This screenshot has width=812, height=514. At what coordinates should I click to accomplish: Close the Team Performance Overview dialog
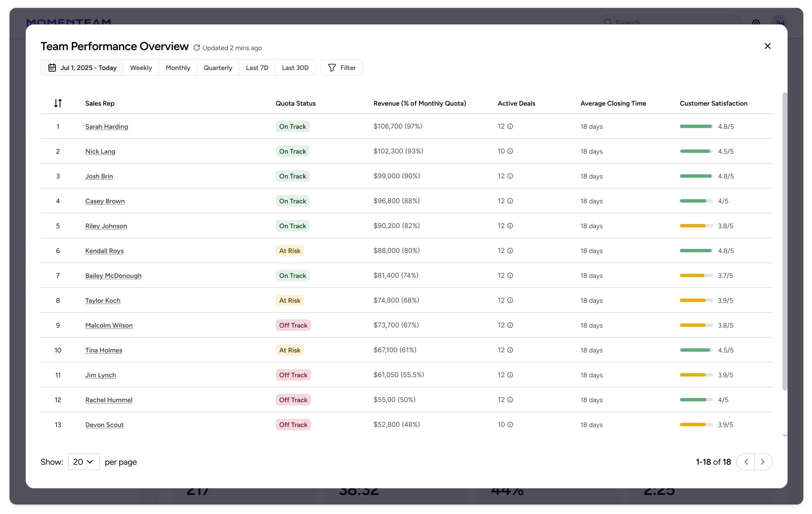click(767, 46)
